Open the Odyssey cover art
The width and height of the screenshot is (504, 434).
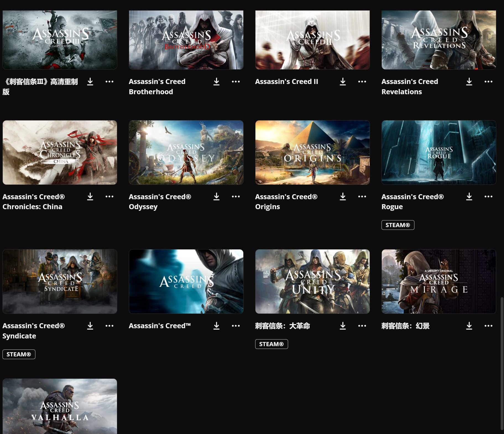pos(186,152)
